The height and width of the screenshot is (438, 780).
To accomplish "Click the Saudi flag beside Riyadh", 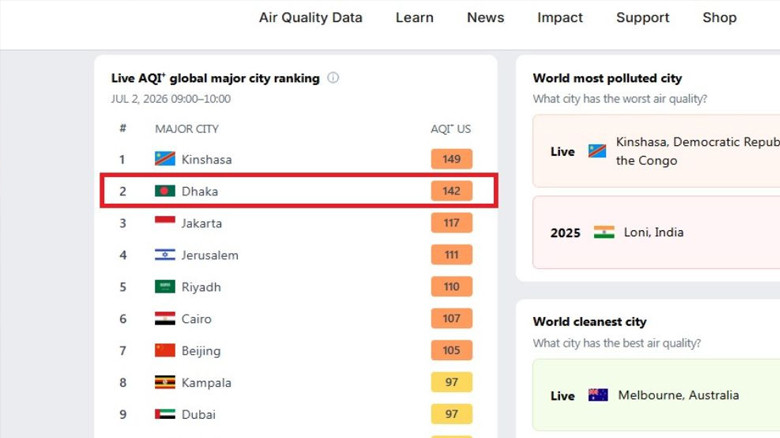I will pos(165,287).
